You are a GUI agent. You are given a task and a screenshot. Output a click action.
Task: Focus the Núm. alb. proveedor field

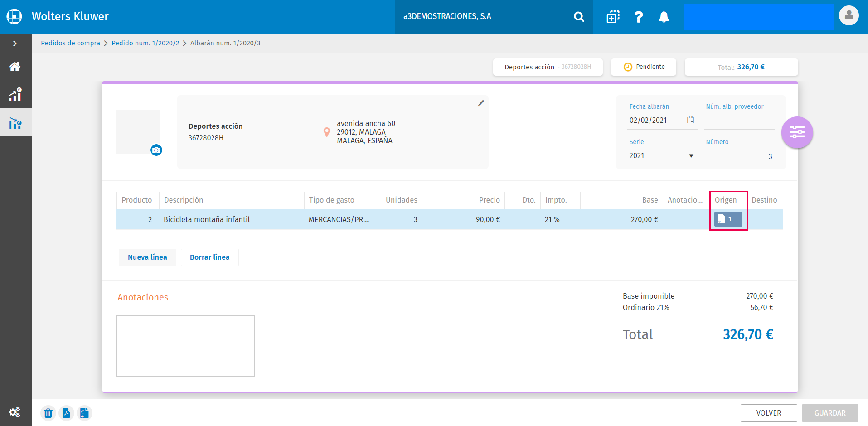[x=739, y=121]
